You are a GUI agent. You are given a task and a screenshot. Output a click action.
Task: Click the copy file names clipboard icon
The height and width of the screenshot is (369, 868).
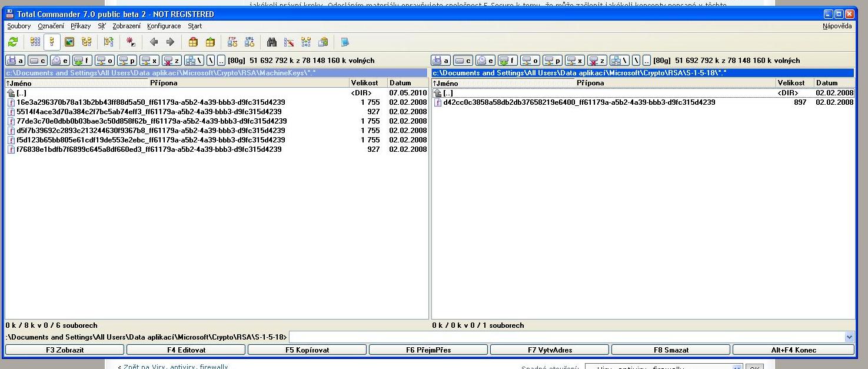point(323,42)
